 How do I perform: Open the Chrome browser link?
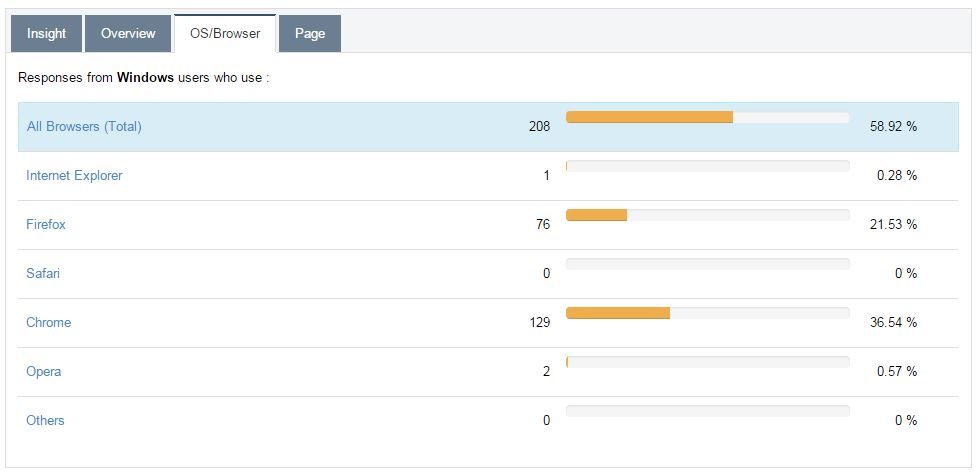49,323
